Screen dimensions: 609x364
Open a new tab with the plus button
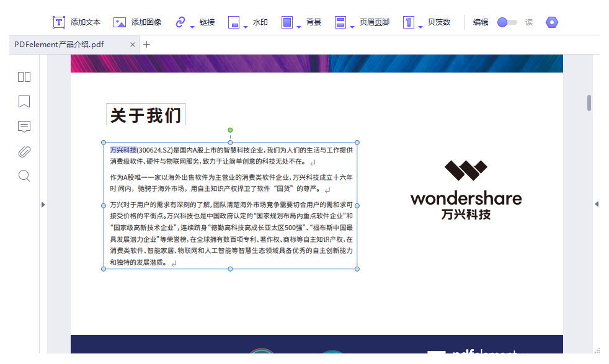(x=146, y=45)
